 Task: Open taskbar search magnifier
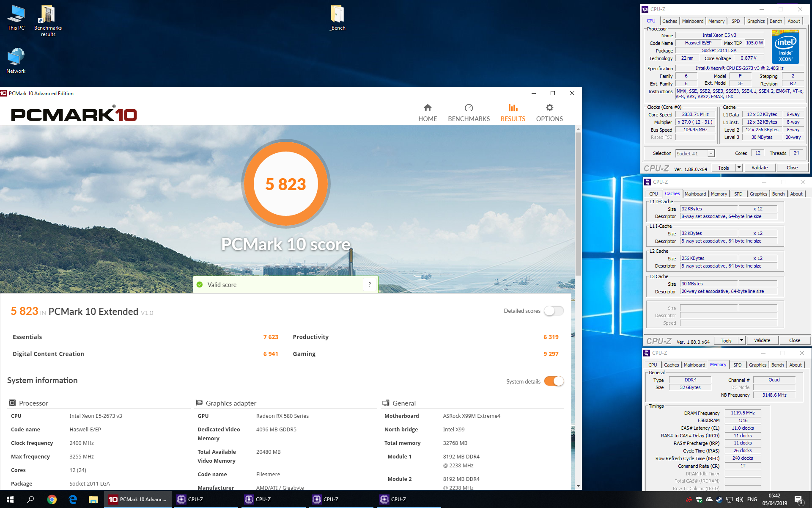coord(30,500)
